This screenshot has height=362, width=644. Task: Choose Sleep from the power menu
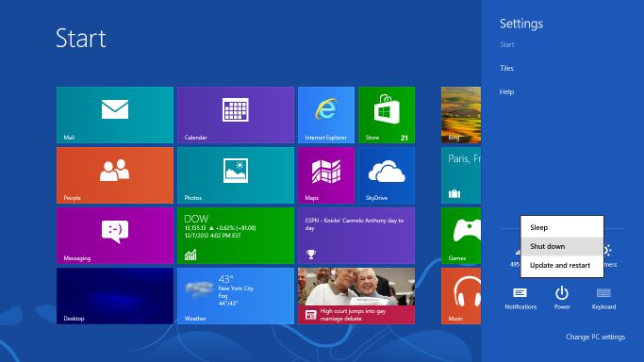point(562,227)
